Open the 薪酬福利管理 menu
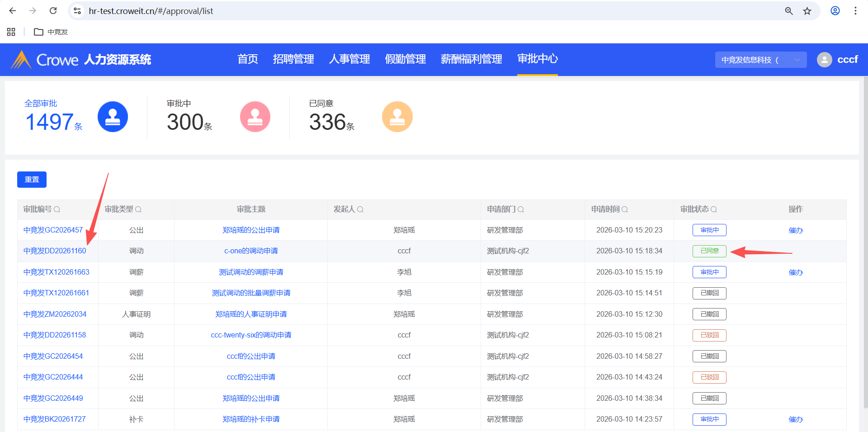Image resolution: width=868 pixels, height=432 pixels. pyautogui.click(x=471, y=59)
